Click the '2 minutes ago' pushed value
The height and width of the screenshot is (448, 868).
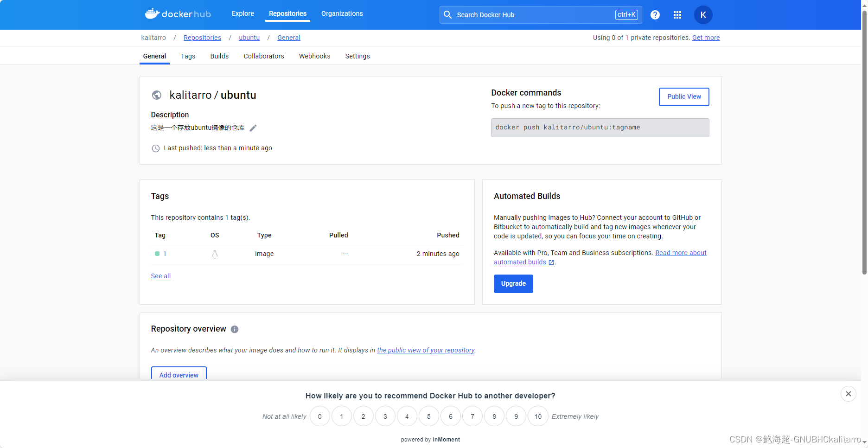[438, 254]
